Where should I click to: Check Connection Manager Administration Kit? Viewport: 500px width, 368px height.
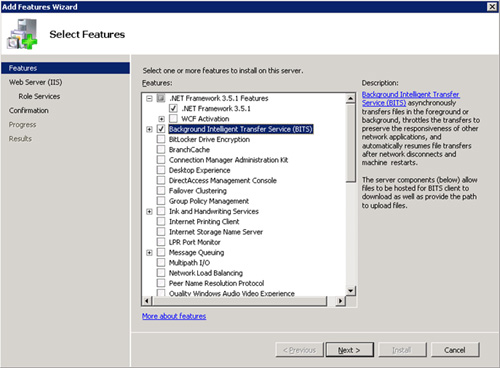click(161, 160)
